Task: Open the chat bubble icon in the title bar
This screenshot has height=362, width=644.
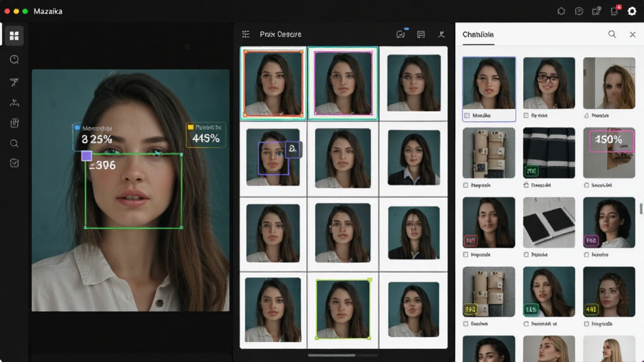Action: pyautogui.click(x=579, y=11)
